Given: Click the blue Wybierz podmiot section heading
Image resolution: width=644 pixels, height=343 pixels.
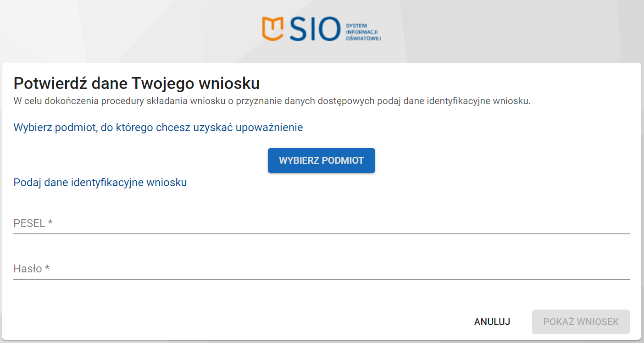Looking at the screenshot, I should coord(157,127).
